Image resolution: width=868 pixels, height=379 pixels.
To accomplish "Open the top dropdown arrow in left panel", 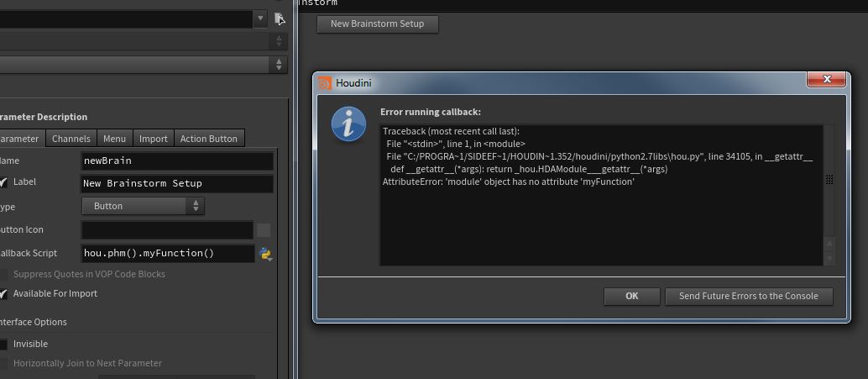I will tap(261, 18).
